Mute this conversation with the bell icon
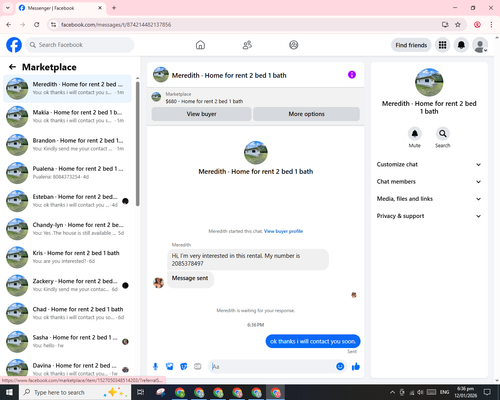500x400 pixels. click(415, 134)
